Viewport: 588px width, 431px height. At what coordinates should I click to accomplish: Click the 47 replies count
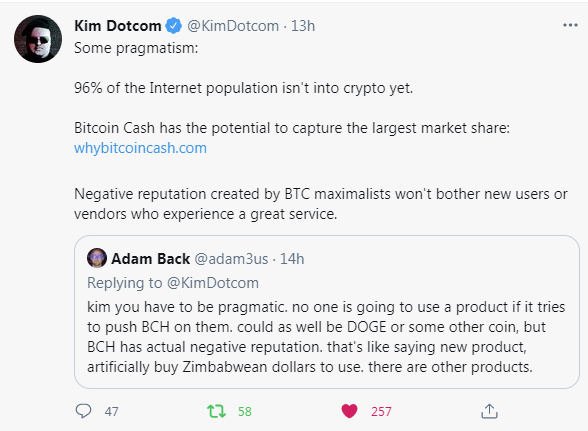coord(111,411)
